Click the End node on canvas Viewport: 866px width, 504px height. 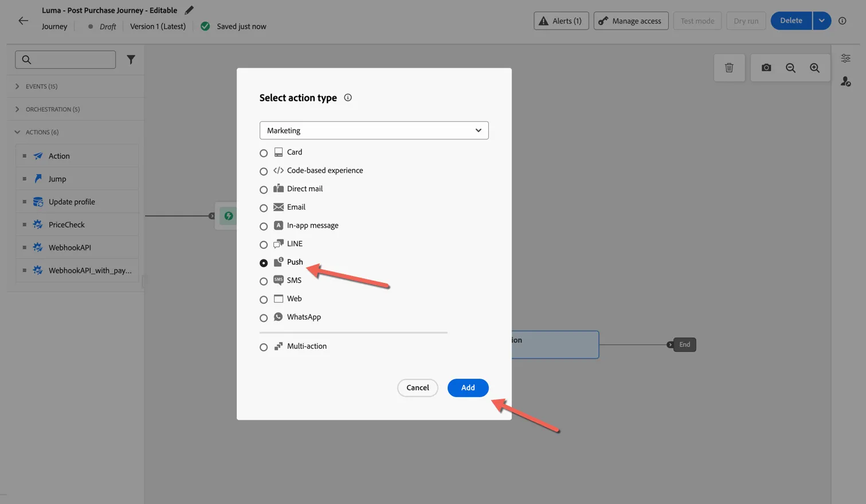pyautogui.click(x=684, y=345)
